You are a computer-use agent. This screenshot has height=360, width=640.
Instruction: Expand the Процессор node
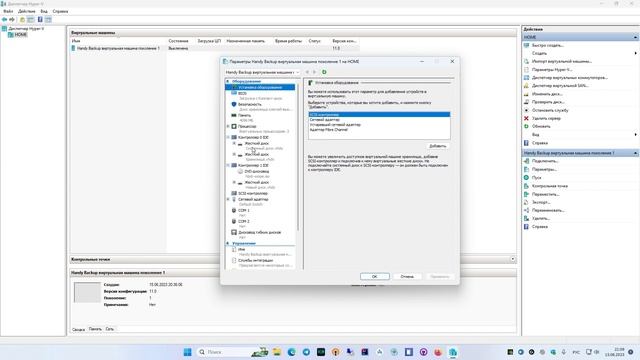click(228, 127)
